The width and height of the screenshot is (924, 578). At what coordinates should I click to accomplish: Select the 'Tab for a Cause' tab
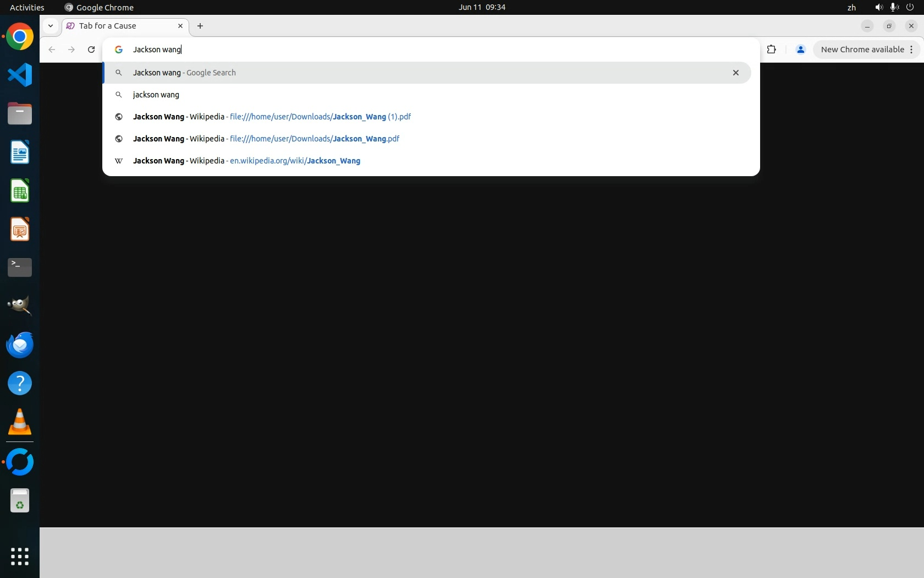click(x=118, y=26)
